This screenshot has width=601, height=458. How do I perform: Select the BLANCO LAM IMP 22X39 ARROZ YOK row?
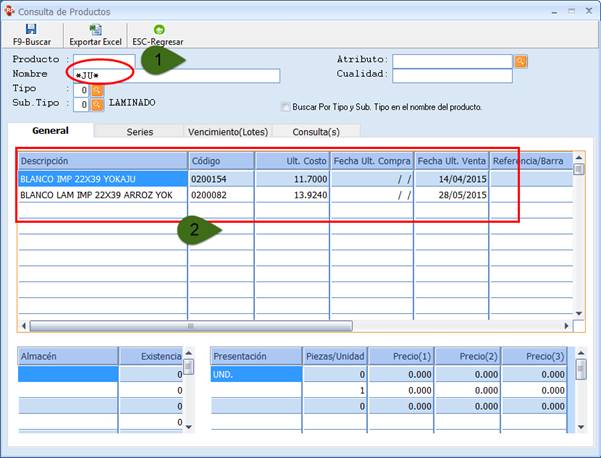coord(102,195)
